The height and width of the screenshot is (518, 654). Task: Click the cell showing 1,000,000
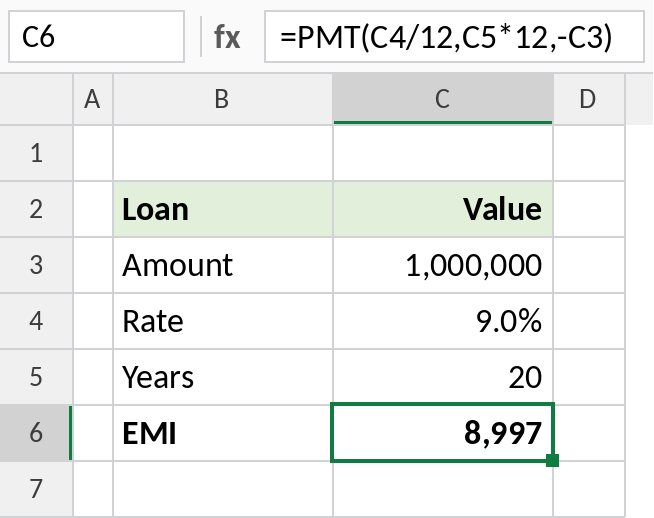[x=443, y=265]
